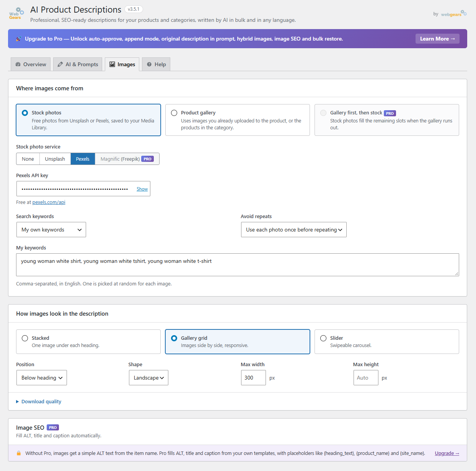Select the Product gallery source option
The height and width of the screenshot is (471, 476).
[x=238, y=120]
